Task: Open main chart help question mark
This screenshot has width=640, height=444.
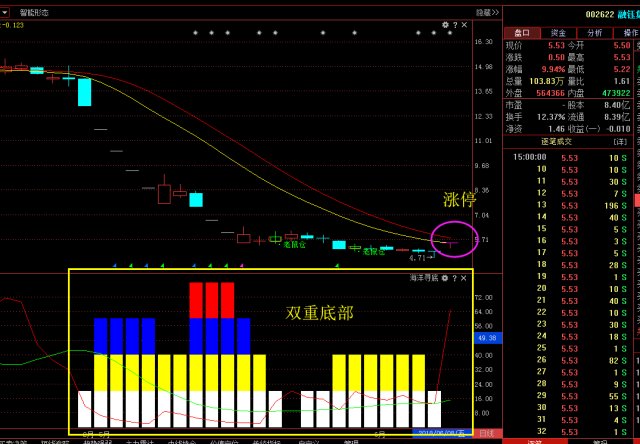Action: [455, 25]
